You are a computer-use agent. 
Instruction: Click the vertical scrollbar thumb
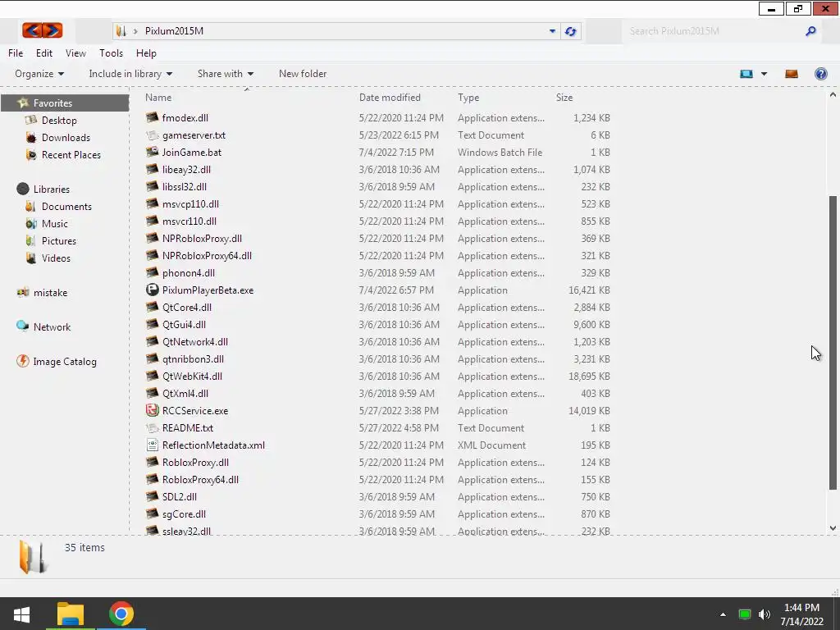(x=833, y=342)
